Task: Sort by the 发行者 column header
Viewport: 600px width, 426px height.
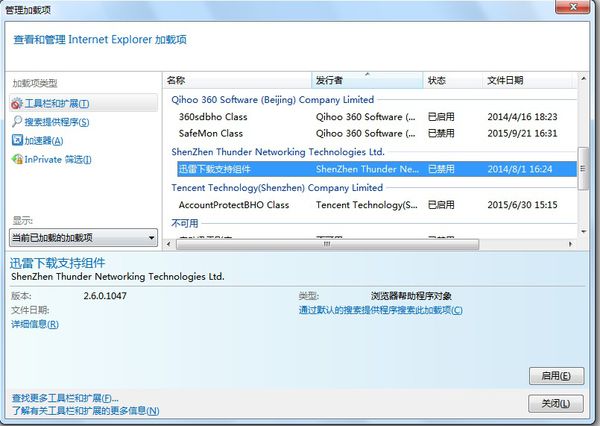Action: (x=367, y=80)
